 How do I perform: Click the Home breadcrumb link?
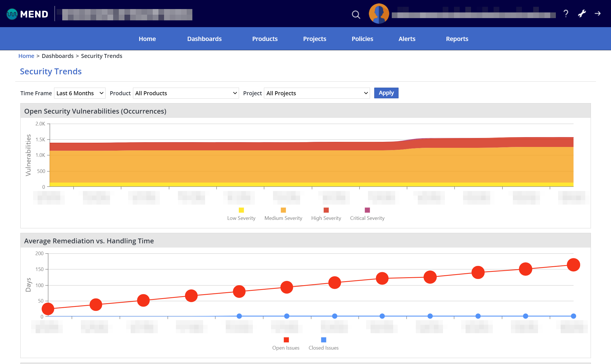pyautogui.click(x=26, y=56)
